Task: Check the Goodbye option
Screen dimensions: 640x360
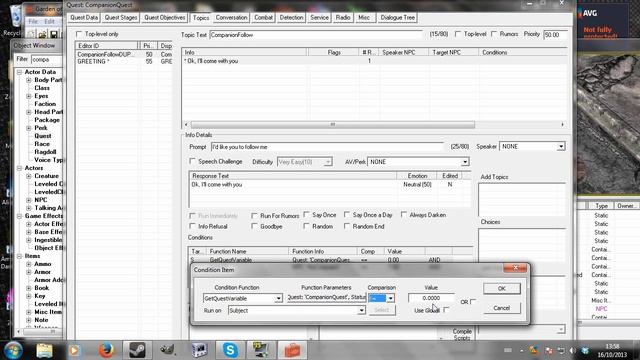Action: pyautogui.click(x=254, y=226)
